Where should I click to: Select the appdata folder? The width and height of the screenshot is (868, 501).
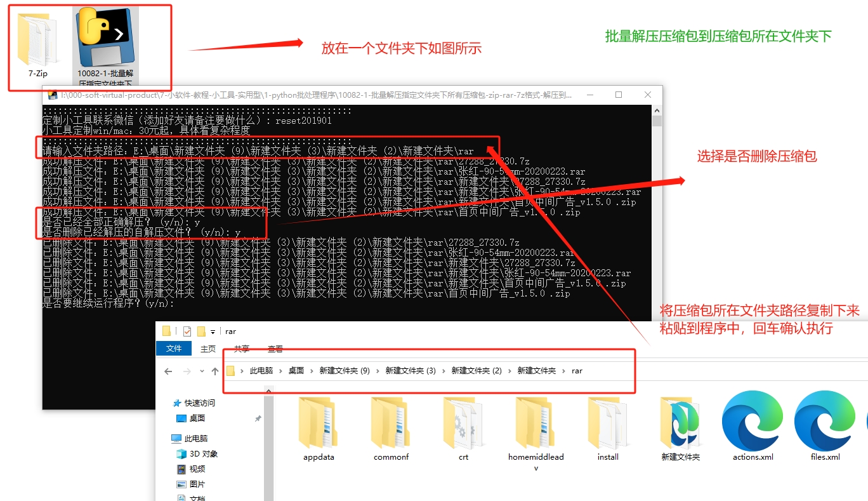point(319,429)
